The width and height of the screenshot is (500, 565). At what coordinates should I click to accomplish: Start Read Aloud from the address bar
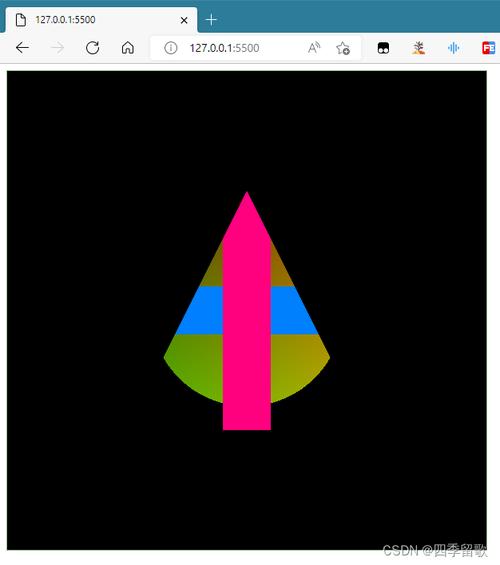(x=314, y=48)
